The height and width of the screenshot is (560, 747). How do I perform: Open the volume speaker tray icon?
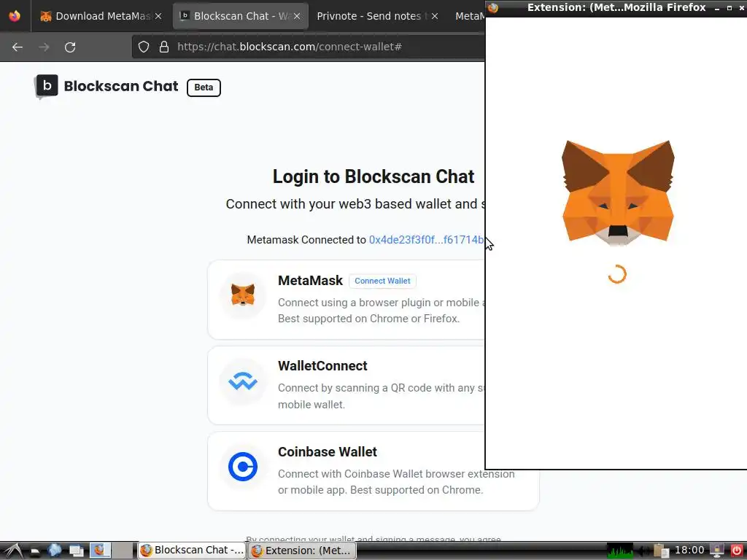click(643, 551)
